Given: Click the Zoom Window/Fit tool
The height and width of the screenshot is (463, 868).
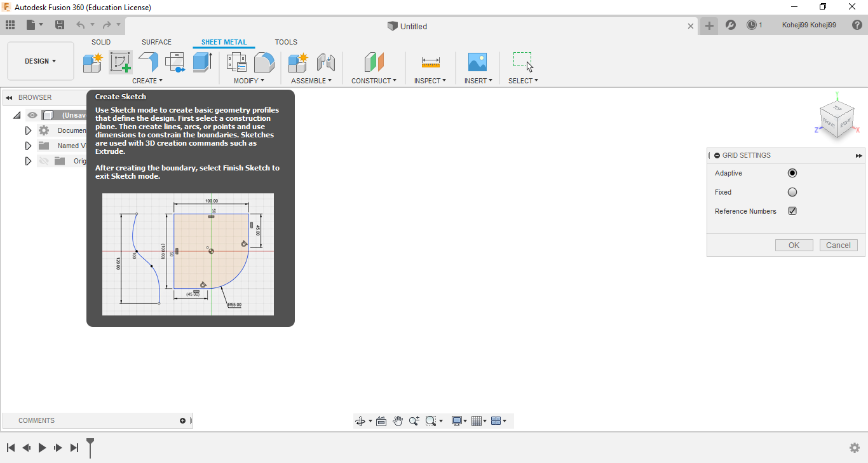Looking at the screenshot, I should click(431, 421).
